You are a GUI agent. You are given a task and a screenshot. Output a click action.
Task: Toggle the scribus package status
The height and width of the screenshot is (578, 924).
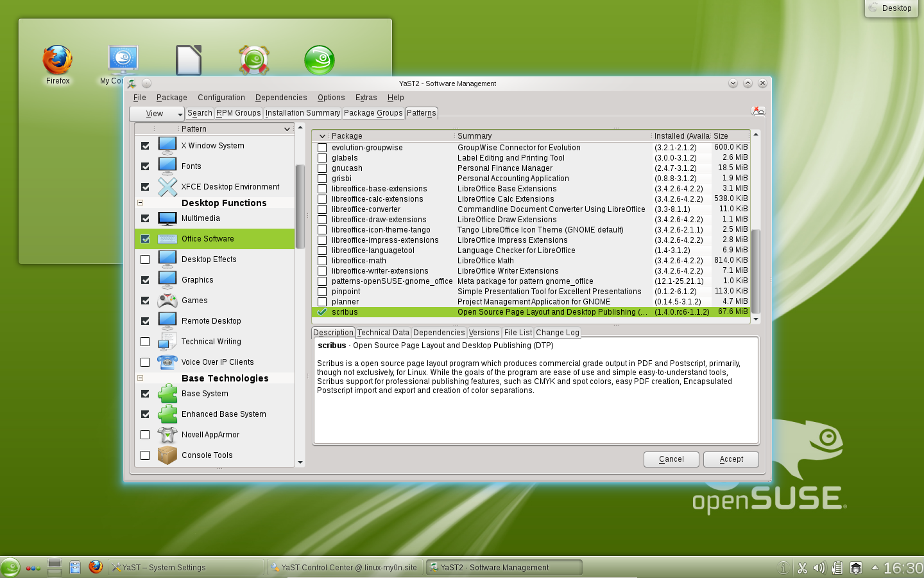coord(322,312)
